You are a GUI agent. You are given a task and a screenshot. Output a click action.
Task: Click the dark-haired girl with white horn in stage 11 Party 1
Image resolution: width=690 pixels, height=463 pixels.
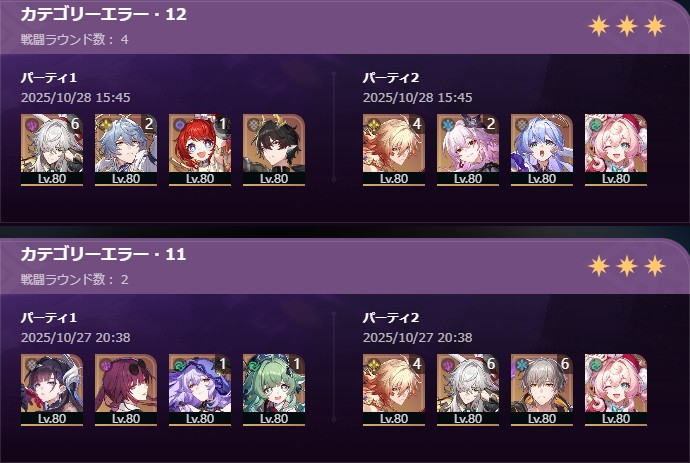coord(52,390)
